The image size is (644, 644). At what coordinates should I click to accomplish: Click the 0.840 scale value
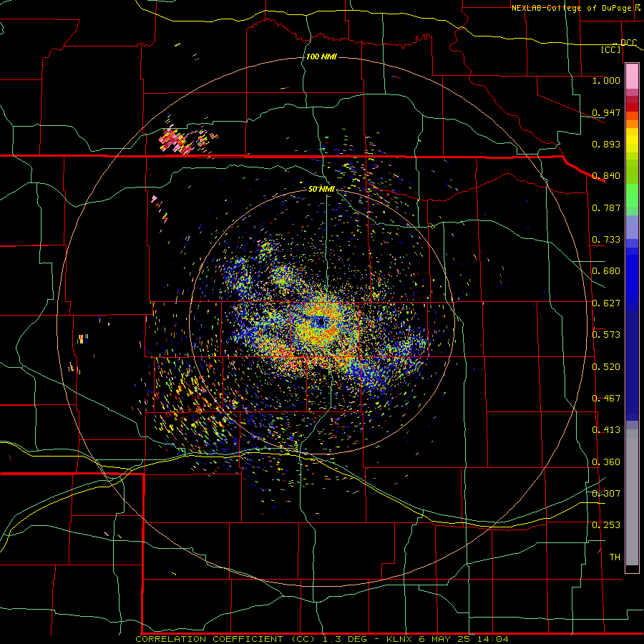click(x=606, y=176)
